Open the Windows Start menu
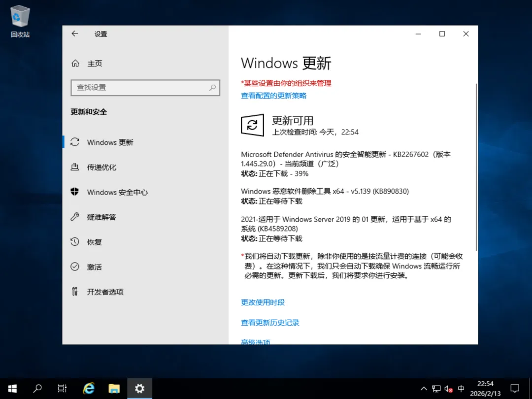The image size is (532, 399). pyautogui.click(x=12, y=389)
